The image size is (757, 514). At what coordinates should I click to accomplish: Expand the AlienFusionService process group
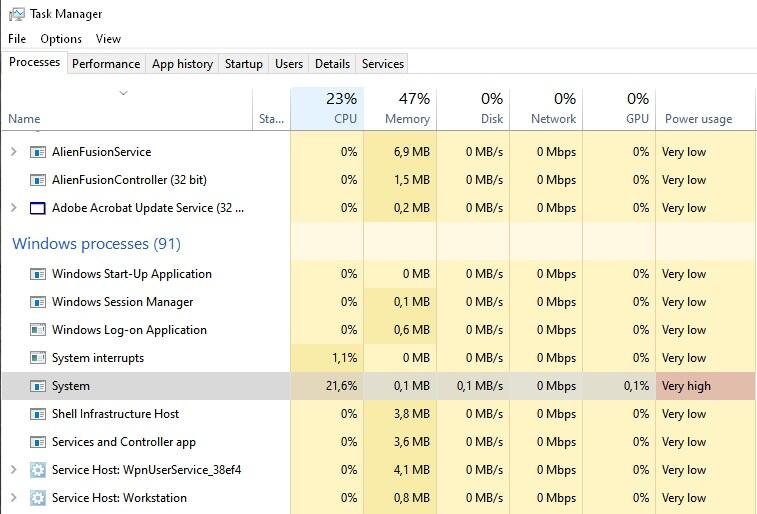[x=13, y=152]
